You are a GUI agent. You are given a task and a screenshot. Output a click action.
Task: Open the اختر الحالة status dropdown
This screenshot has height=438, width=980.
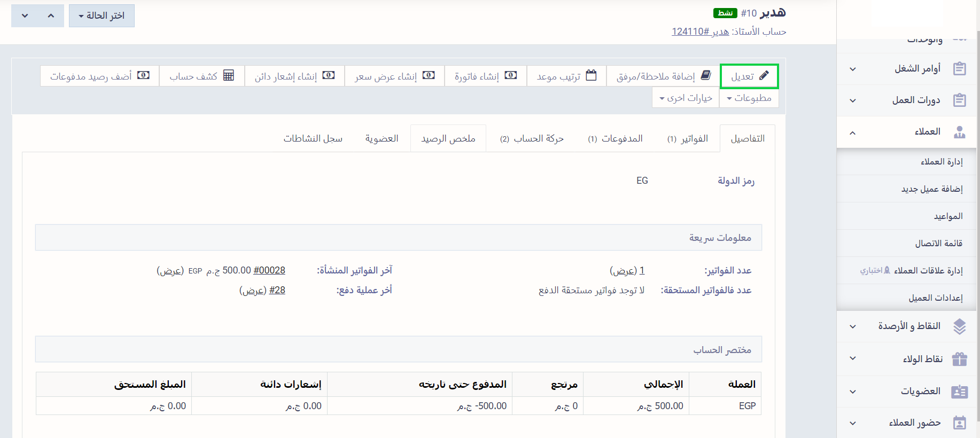point(102,16)
